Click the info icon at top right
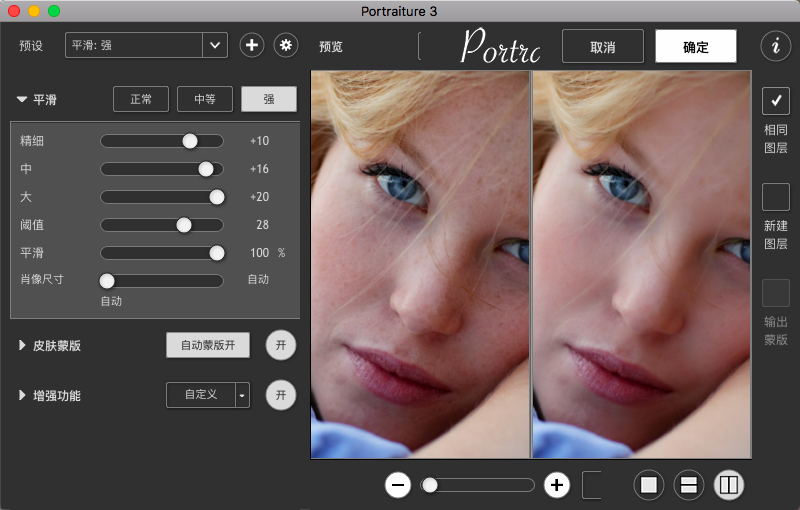 point(775,46)
